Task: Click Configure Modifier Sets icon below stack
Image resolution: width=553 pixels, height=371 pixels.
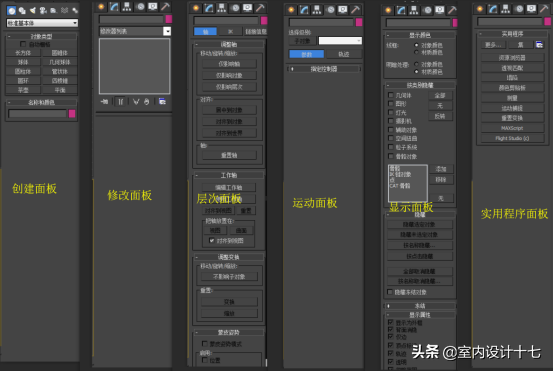Action: (162, 102)
